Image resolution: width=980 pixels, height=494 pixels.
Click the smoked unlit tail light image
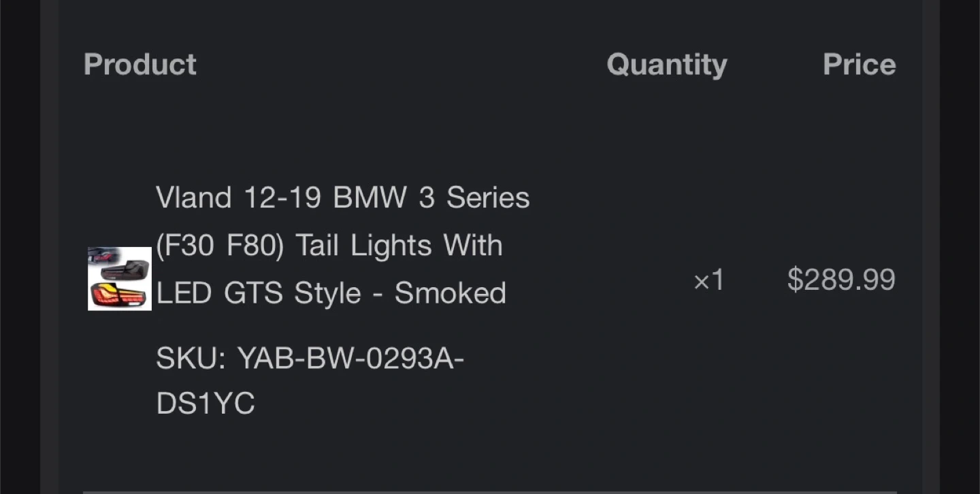(125, 271)
